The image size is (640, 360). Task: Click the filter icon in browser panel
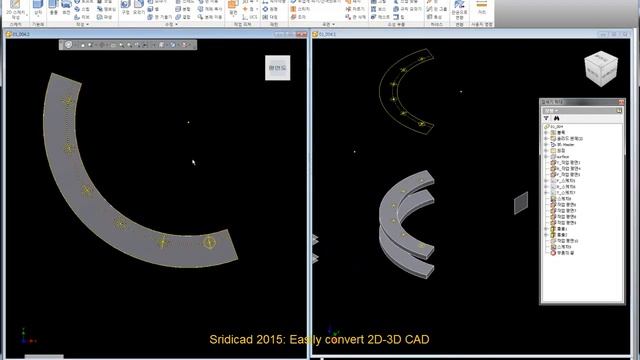click(546, 118)
